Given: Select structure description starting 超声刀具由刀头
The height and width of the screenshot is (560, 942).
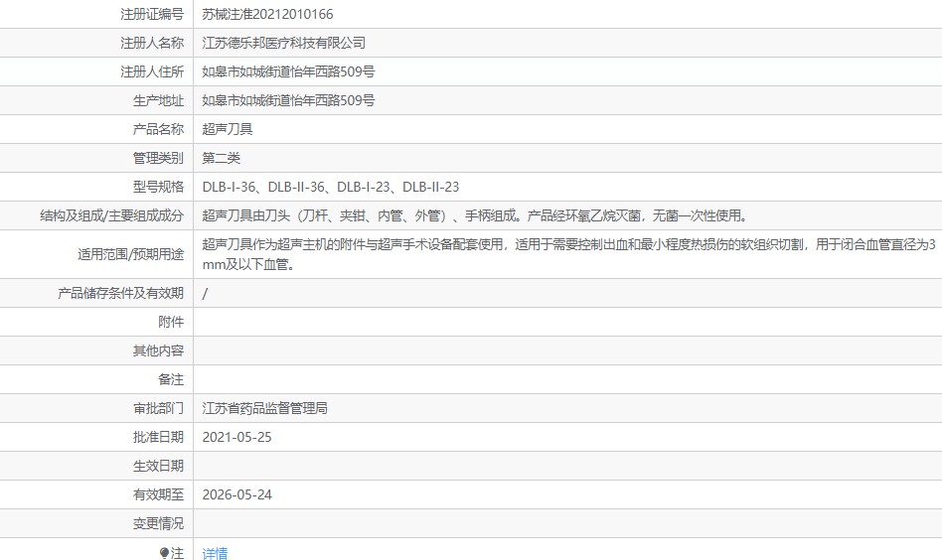Looking at the screenshot, I should 475,216.
